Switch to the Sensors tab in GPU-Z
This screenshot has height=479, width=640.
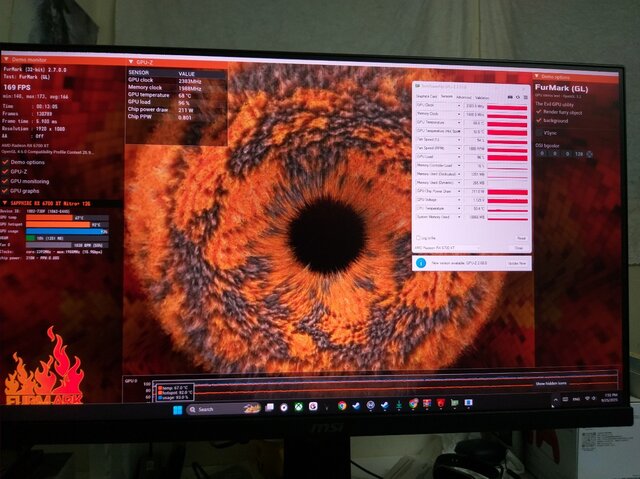point(447,96)
